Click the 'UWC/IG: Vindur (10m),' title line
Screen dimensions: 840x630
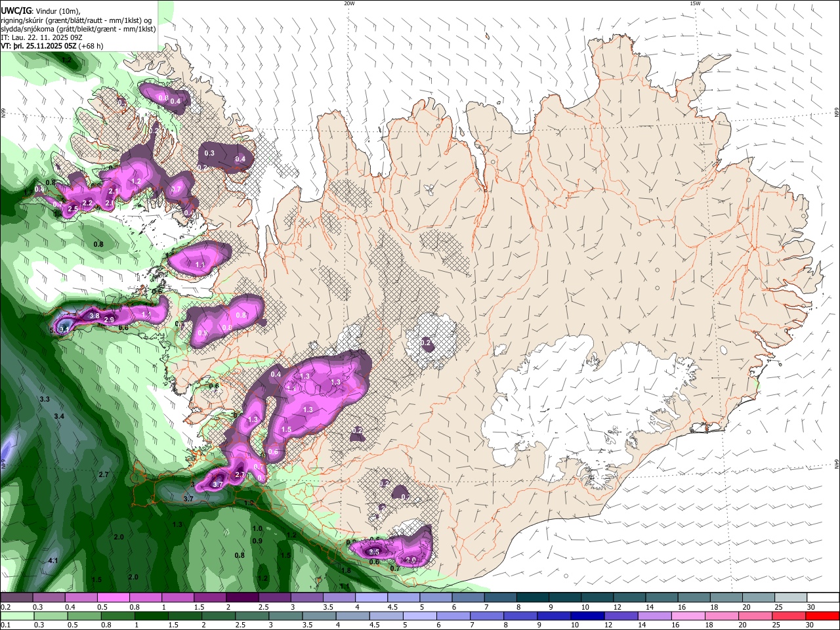coord(40,10)
